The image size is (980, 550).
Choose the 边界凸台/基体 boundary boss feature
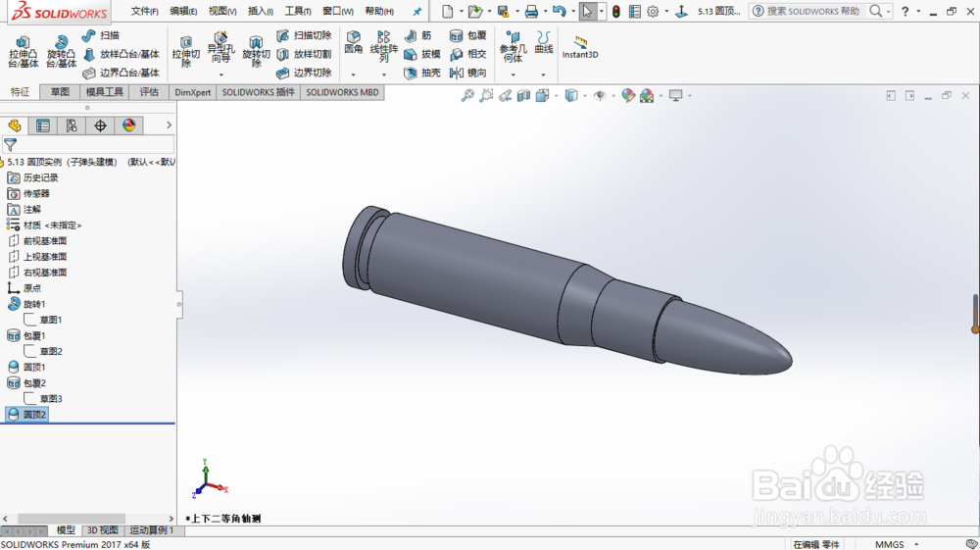[122, 74]
